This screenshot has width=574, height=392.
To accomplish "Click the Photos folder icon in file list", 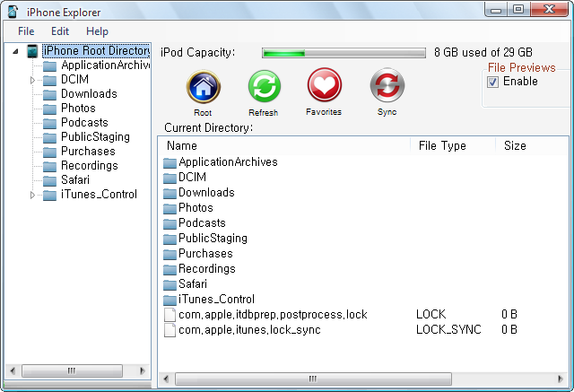I will [x=170, y=208].
